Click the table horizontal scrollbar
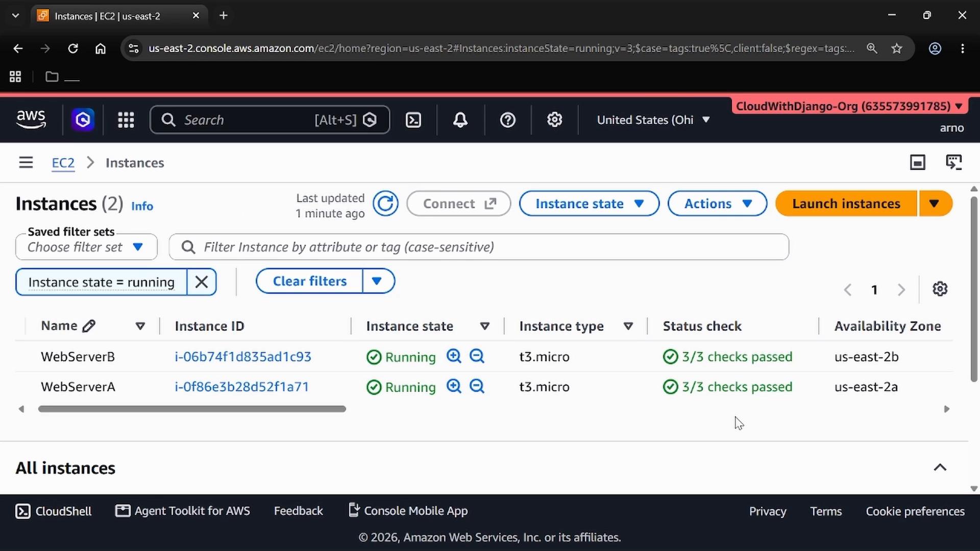This screenshot has height=551, width=980. point(192,409)
